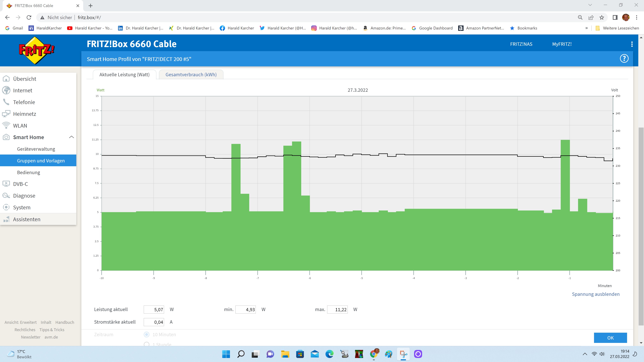Open the FRITZ!Box three-dot menu
Viewport: 644px width, 362px height.
click(632, 44)
